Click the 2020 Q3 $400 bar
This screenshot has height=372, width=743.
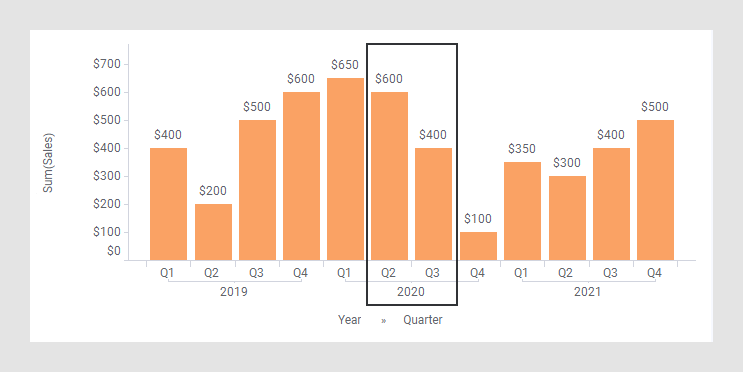click(x=434, y=204)
